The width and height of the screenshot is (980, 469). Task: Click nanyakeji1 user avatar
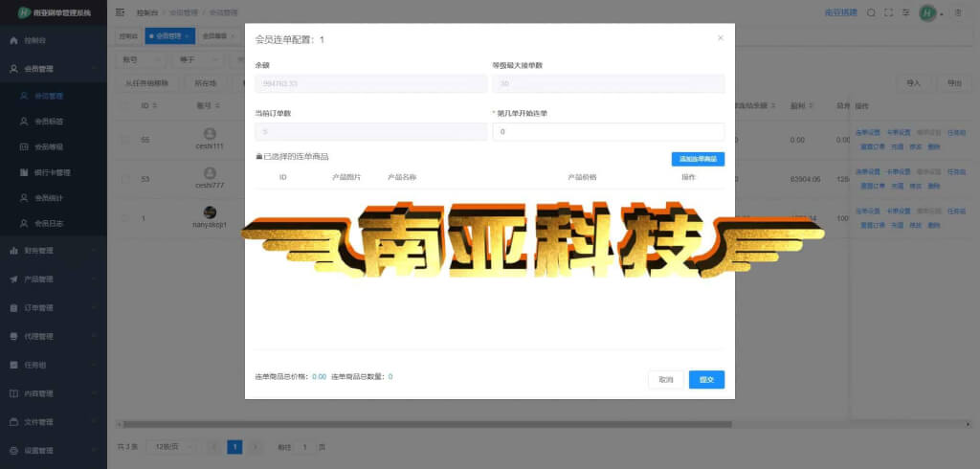click(210, 212)
